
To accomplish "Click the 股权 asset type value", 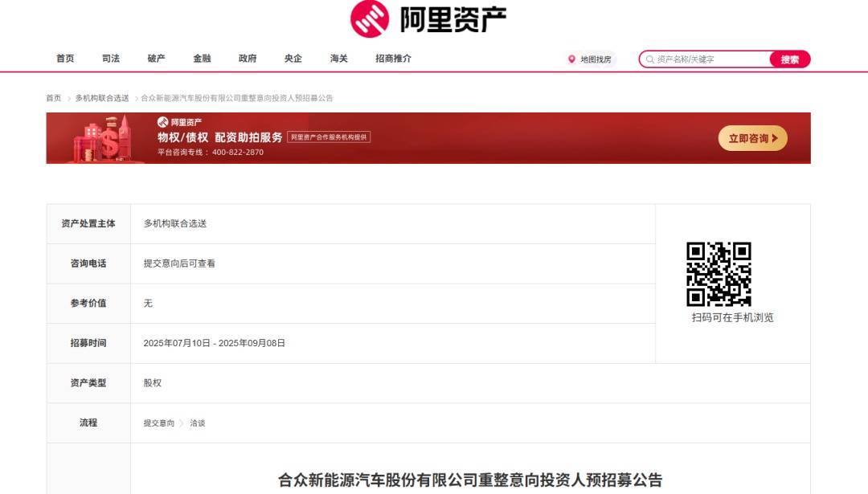I will click(152, 383).
